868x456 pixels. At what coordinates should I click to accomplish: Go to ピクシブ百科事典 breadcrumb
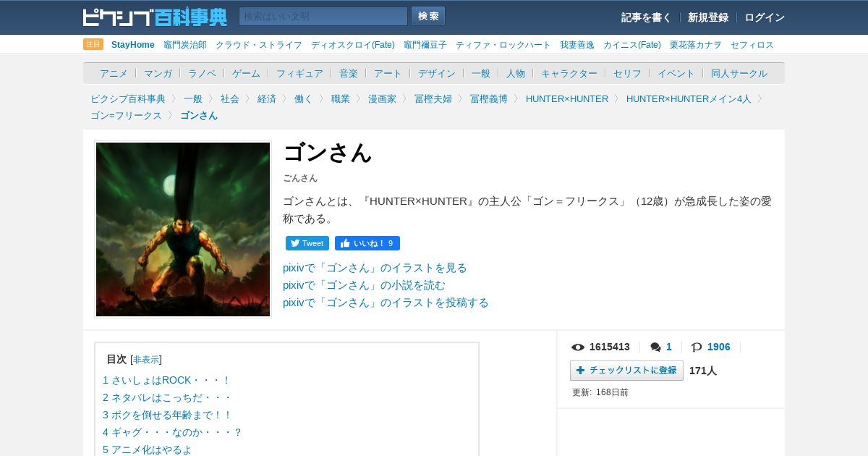pos(128,99)
